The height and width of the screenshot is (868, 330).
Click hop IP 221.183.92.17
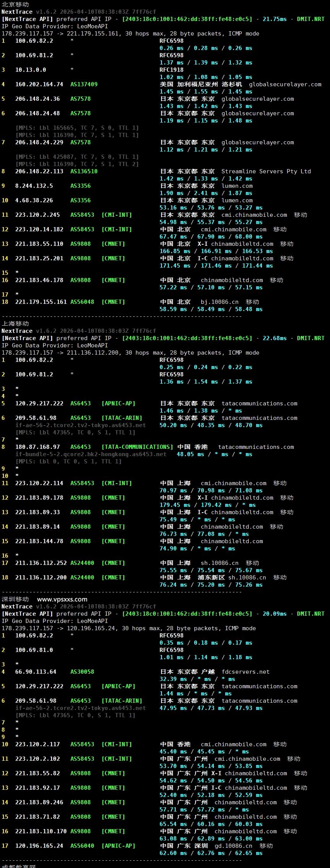pos(37,788)
